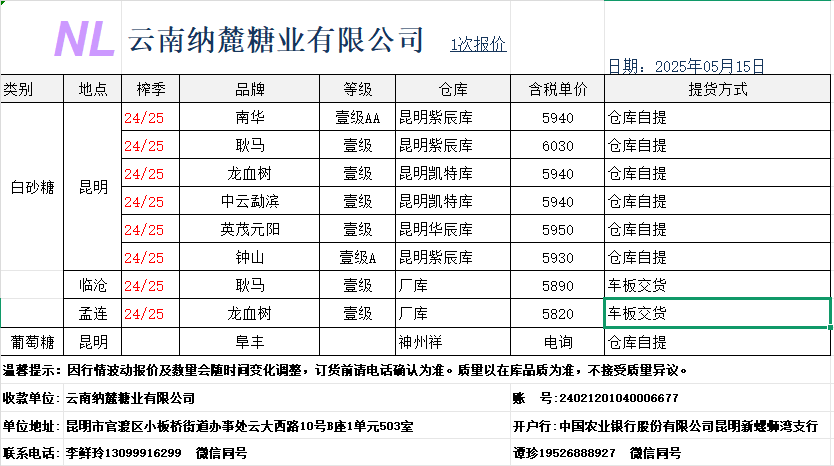
Task: Click the 孟连 location cell
Action: pos(93,313)
